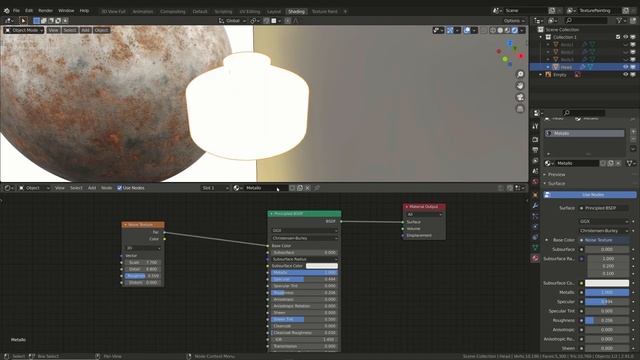The image size is (640, 360).
Task: Open the Material properties tab
Action: pyautogui.click(x=535, y=258)
